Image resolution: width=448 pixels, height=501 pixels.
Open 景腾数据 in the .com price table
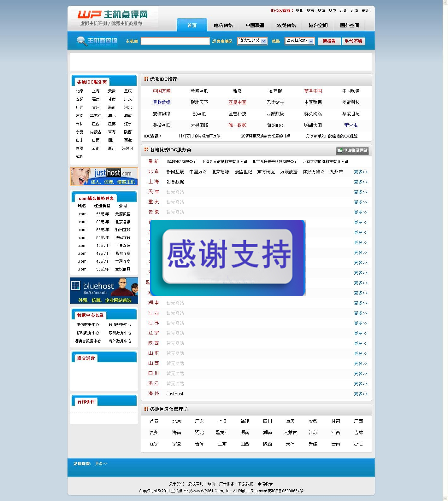tap(123, 214)
